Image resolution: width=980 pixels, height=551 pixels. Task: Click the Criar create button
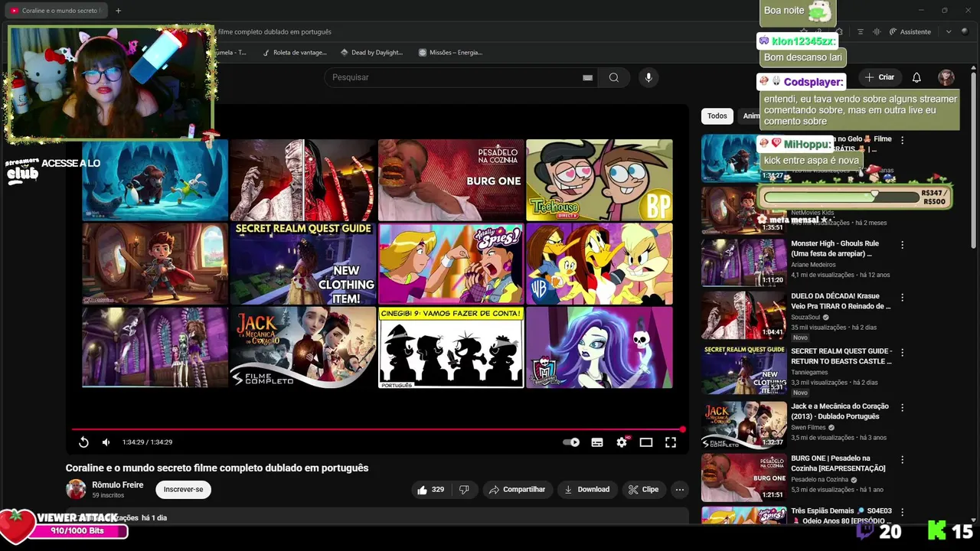click(x=880, y=77)
